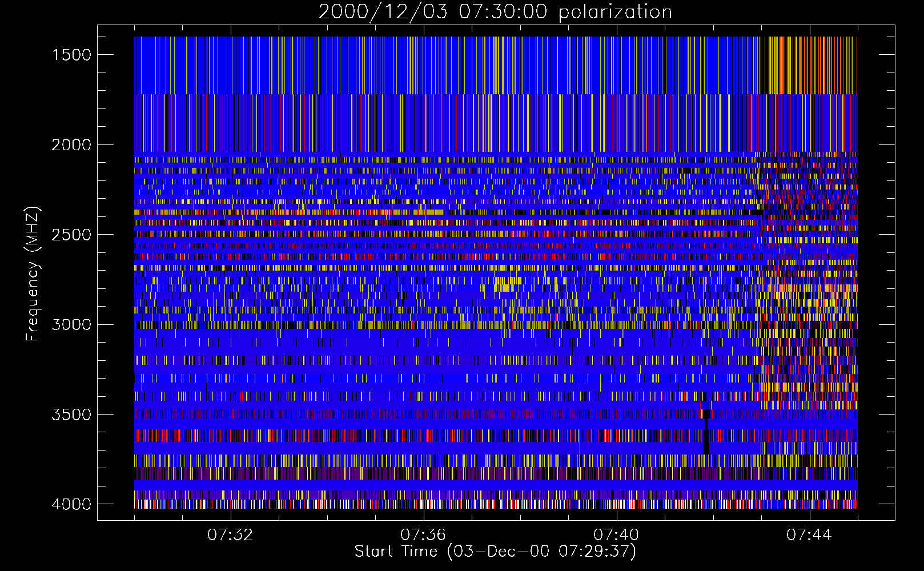This screenshot has height=571, width=924.
Task: Select the 3500 frequency axis label
Action: pos(71,415)
